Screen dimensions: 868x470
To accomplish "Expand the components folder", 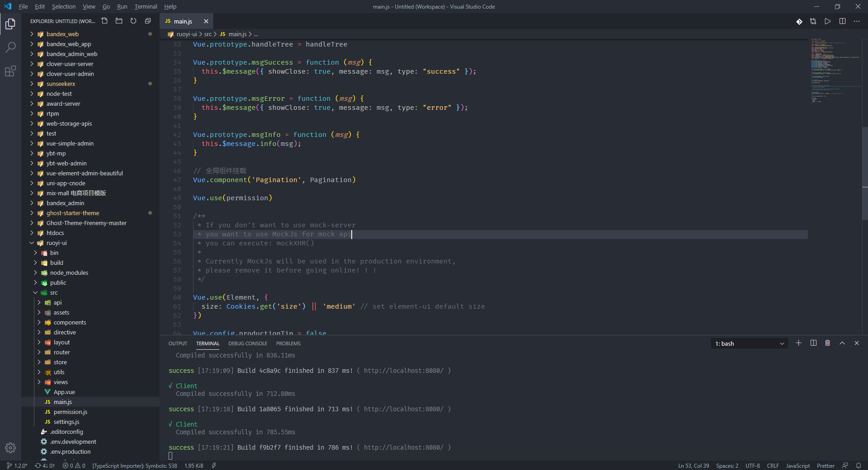I will (70, 323).
